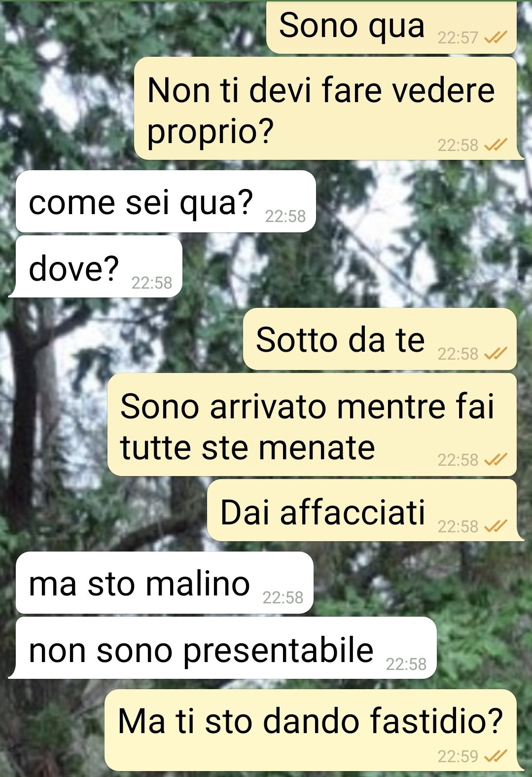Tap read ticks beside 'Sotto da te'
This screenshot has height=777, width=532.
tap(495, 354)
